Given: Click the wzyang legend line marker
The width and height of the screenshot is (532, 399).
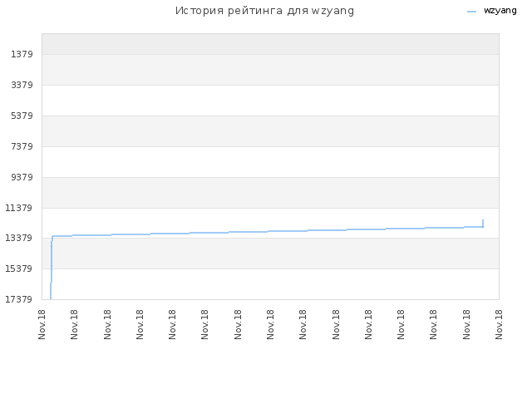Looking at the screenshot, I should coord(471,11).
